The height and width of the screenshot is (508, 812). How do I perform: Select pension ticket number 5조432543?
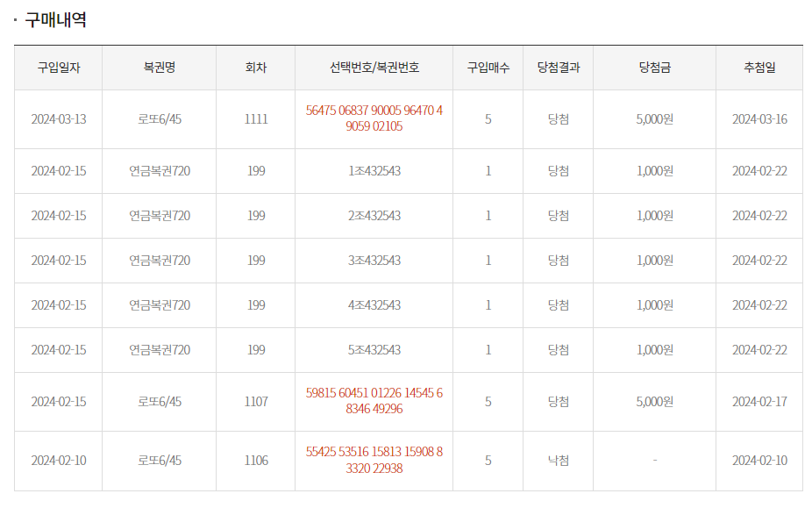[x=374, y=350]
